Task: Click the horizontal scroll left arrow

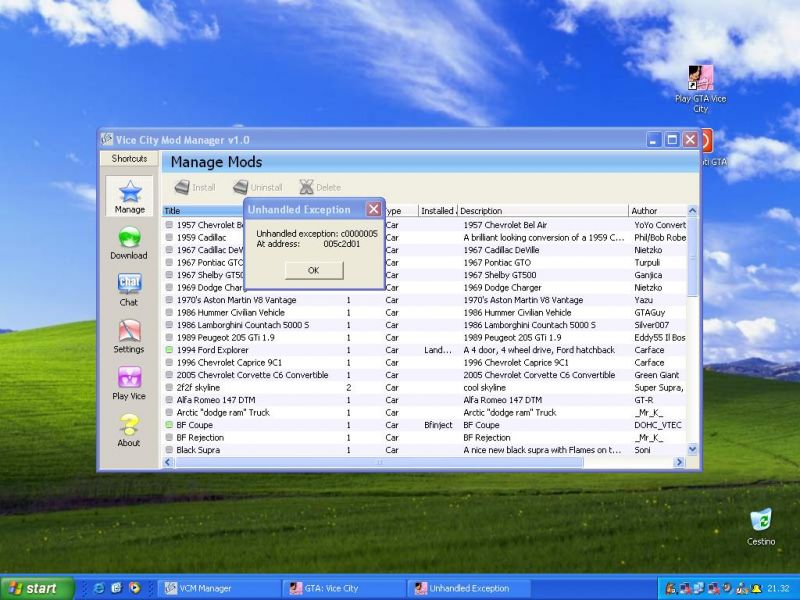Action: 168,462
